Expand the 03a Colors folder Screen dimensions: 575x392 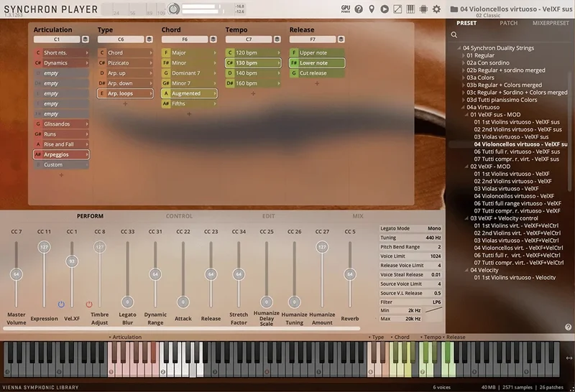click(464, 78)
